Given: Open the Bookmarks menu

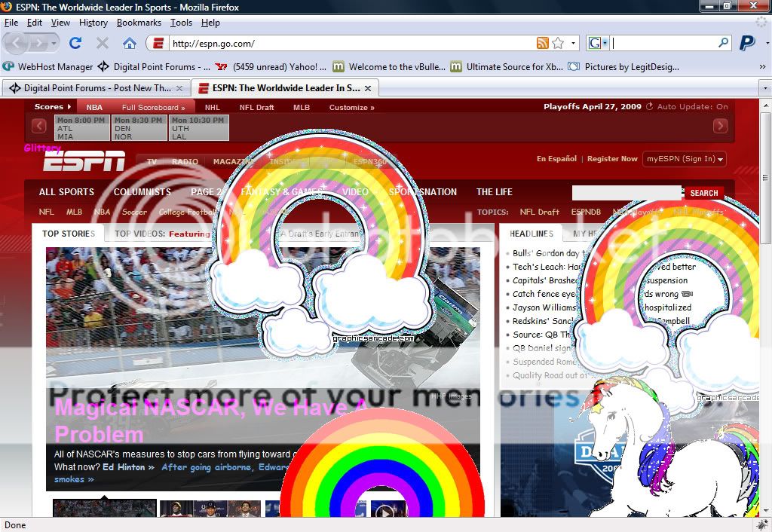Looking at the screenshot, I should click(x=139, y=23).
